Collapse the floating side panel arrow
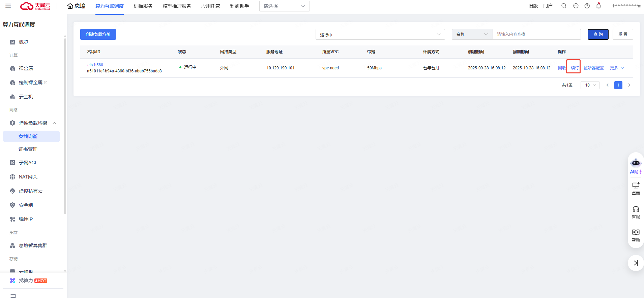This screenshot has width=644, height=298. (636, 263)
